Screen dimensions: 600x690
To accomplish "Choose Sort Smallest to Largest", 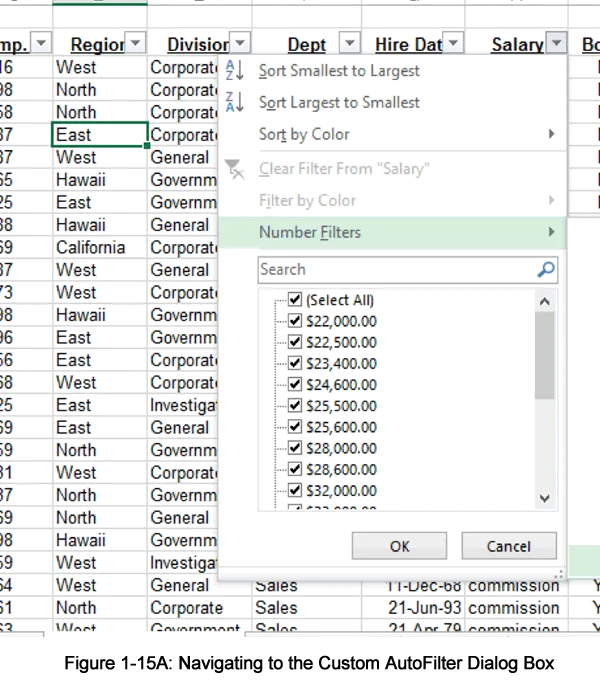I will tap(339, 71).
